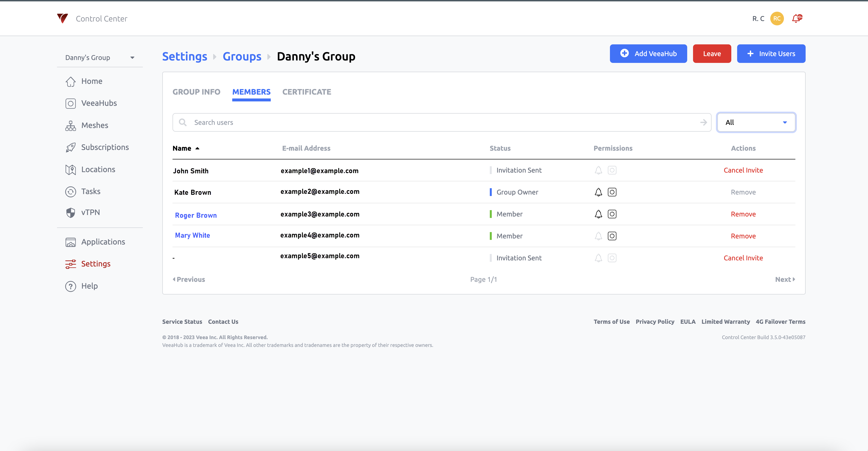This screenshot has height=451, width=868.
Task: Switch to the GROUP INFO tab
Action: (196, 92)
